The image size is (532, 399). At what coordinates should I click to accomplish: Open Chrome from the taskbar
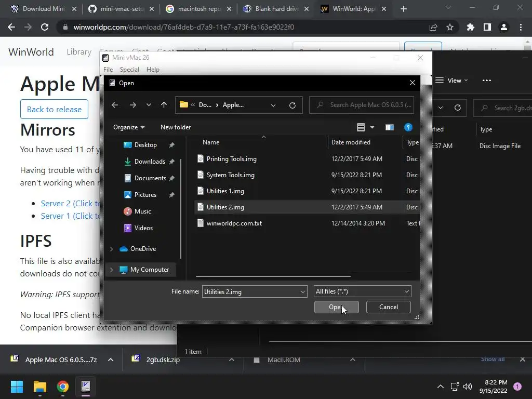click(x=63, y=387)
